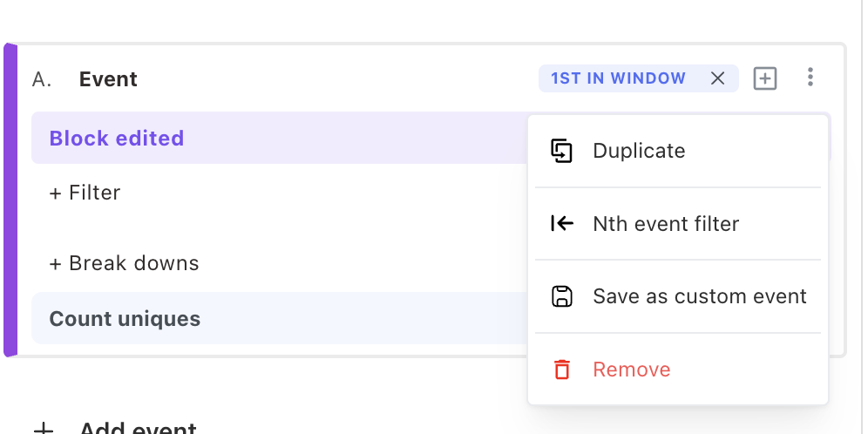Click the Duplicate icon in the menu
The image size is (868, 434).
point(562,151)
